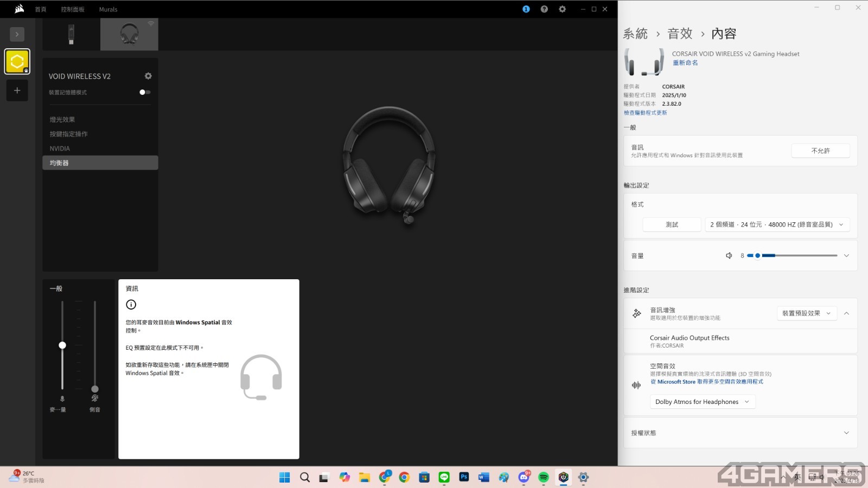The height and width of the screenshot is (488, 868).
Task: Open Copilot from the taskbar
Action: pos(344,477)
